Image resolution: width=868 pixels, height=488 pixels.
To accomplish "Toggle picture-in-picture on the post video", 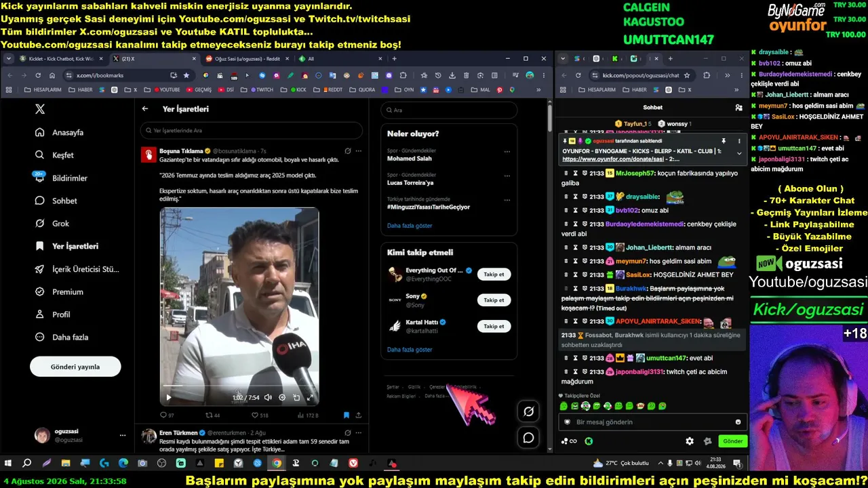I will pos(296,398).
